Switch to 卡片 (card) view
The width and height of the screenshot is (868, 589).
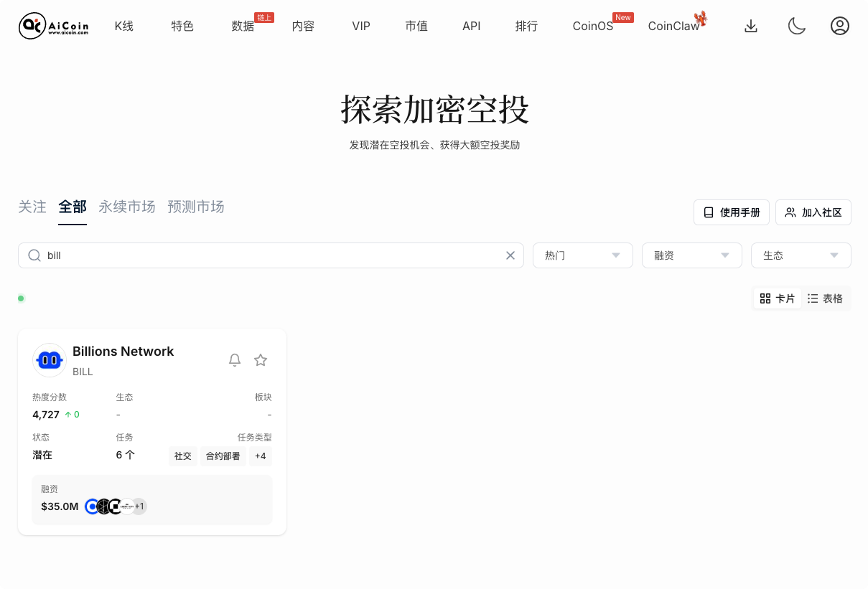[x=777, y=298]
